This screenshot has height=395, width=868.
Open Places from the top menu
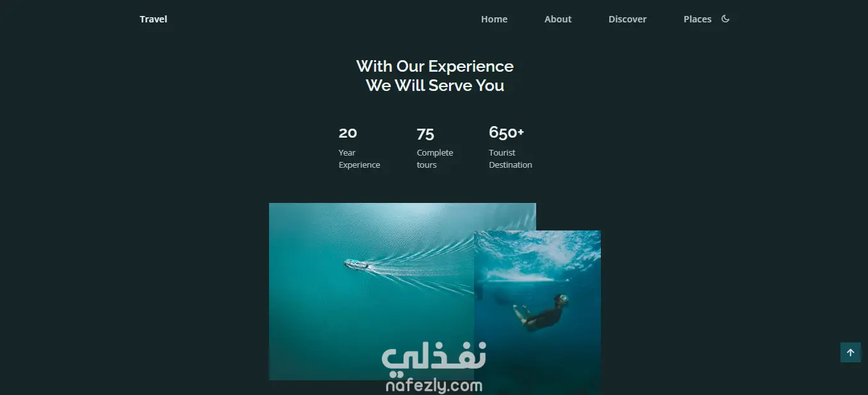(x=698, y=19)
